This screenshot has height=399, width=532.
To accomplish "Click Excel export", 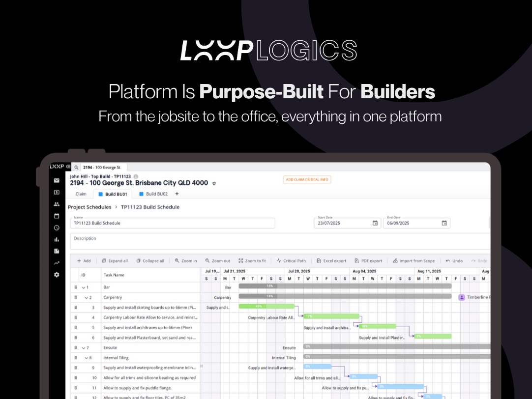I will 331,261.
